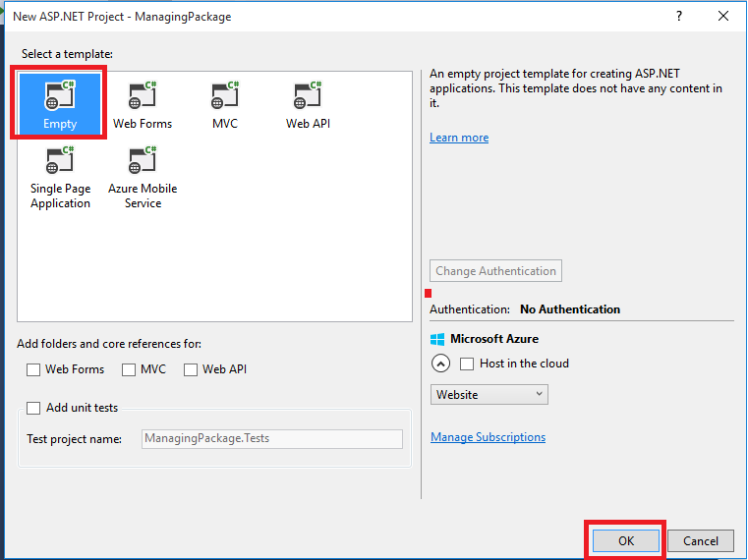
Task: Click 'Add folders and core references for:' label
Action: point(109,344)
